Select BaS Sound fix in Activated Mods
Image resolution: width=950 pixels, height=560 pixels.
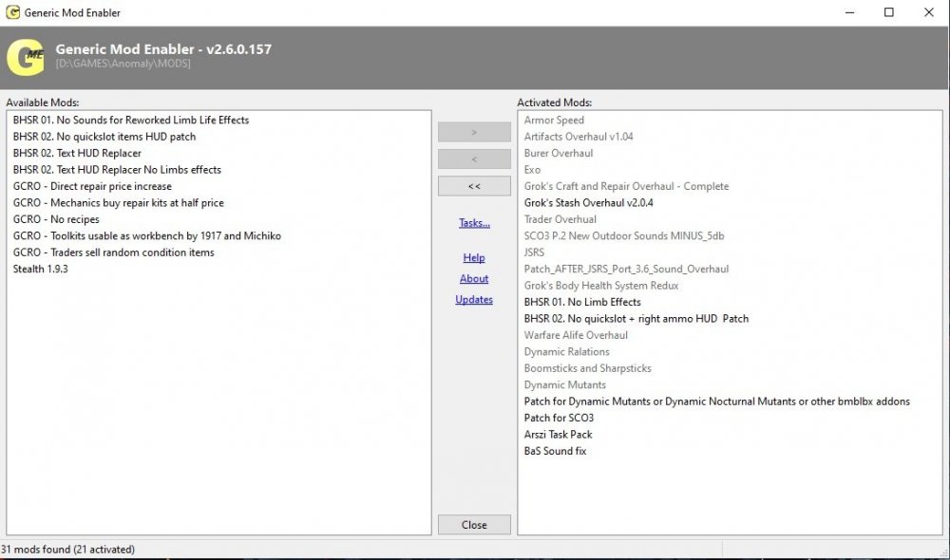(555, 451)
